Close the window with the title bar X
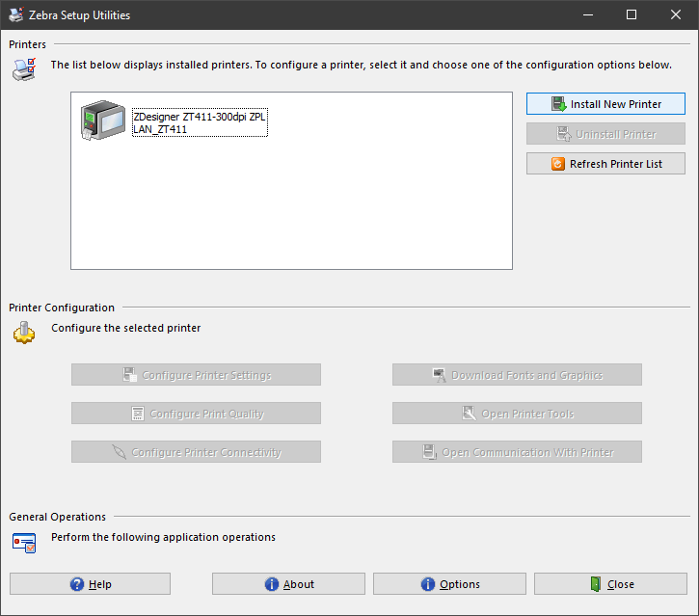The height and width of the screenshot is (616, 699). [x=675, y=14]
